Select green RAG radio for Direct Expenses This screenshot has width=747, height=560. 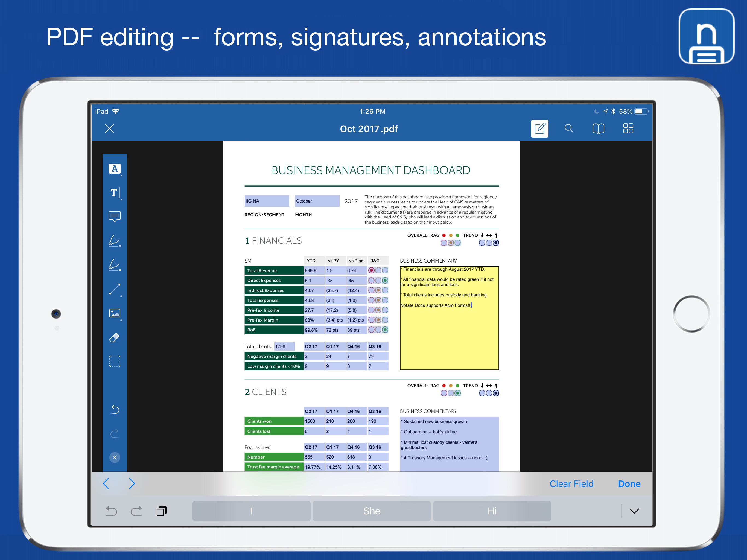click(385, 280)
